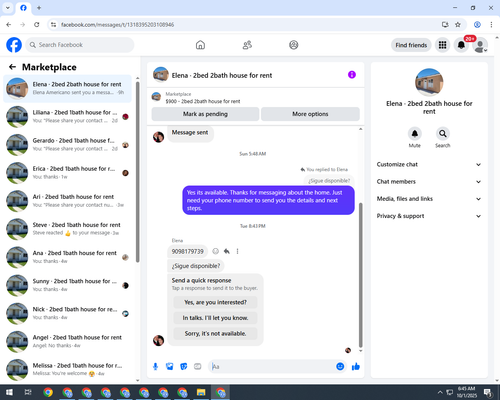This screenshot has width=500, height=400.
Task: Go back with the Marketplace arrow
Action: click(12, 67)
